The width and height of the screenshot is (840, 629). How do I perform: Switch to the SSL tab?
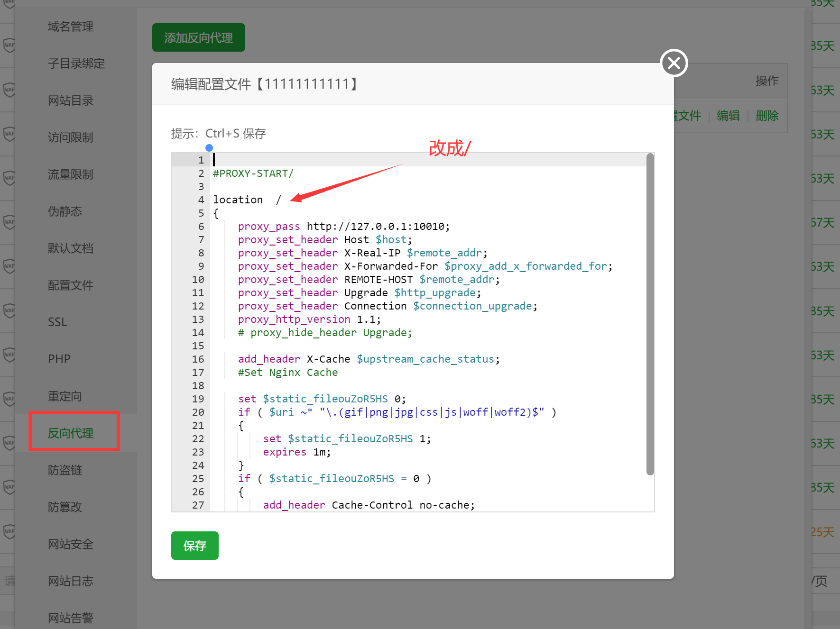pyautogui.click(x=57, y=323)
